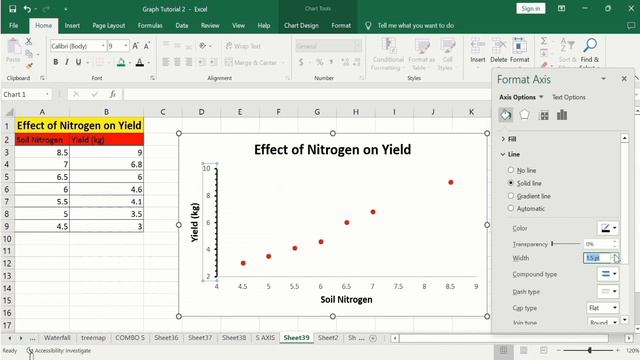This screenshot has height=360, width=640.
Task: Switch to the Page Layout tab
Action: pos(109,25)
